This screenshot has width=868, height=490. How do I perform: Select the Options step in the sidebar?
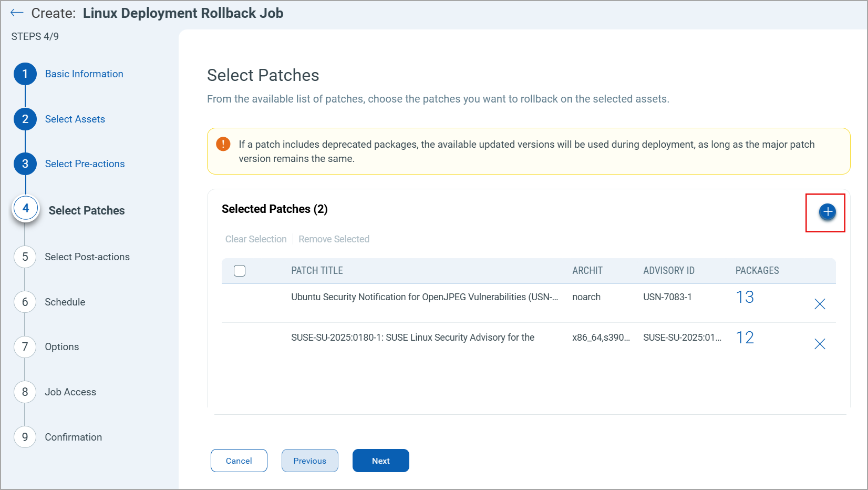[x=25, y=346]
